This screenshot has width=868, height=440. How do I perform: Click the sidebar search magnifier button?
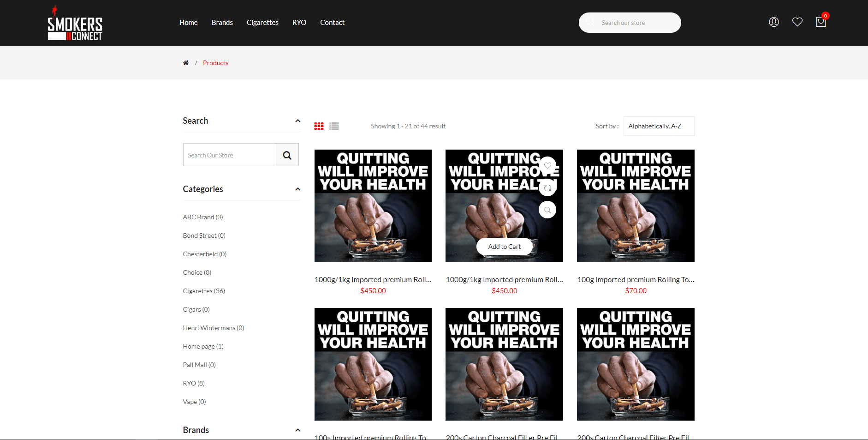tap(287, 155)
